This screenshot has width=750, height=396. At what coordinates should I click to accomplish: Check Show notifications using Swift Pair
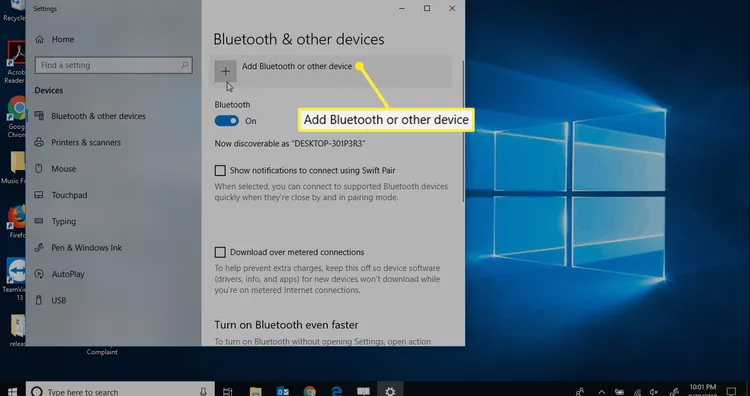(x=220, y=170)
